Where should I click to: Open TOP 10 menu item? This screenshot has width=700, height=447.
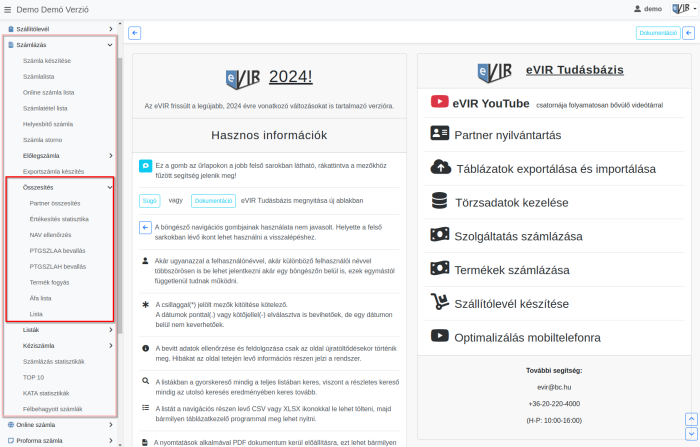pyautogui.click(x=33, y=378)
